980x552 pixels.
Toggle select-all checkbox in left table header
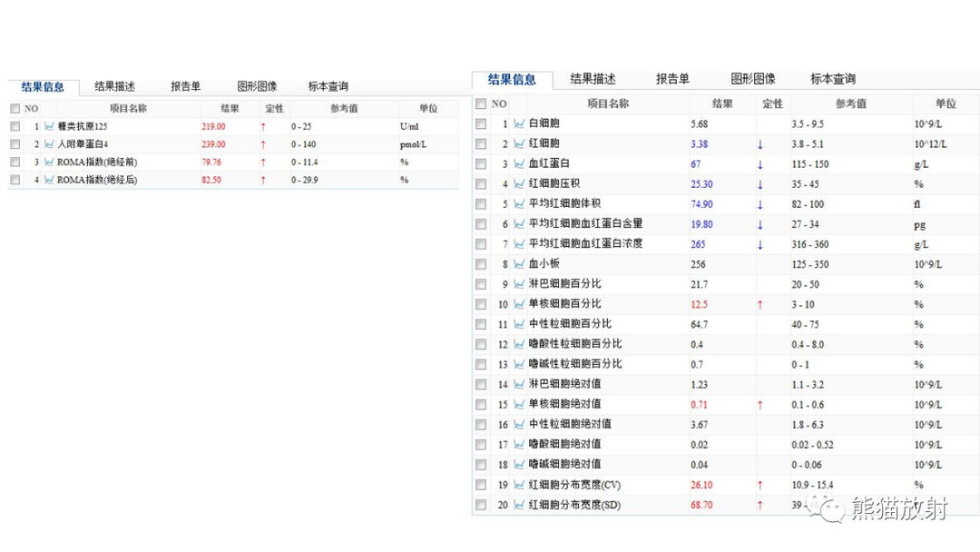(x=15, y=109)
